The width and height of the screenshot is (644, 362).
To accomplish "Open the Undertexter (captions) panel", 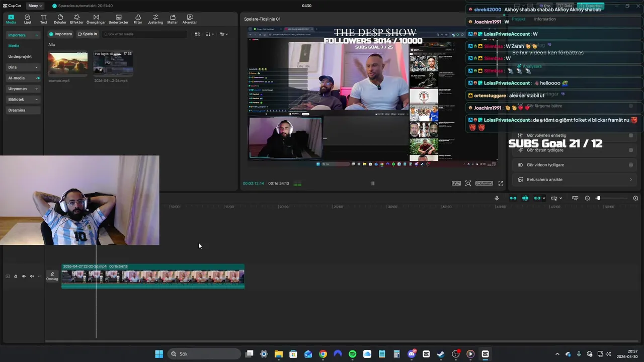I will 118,19.
